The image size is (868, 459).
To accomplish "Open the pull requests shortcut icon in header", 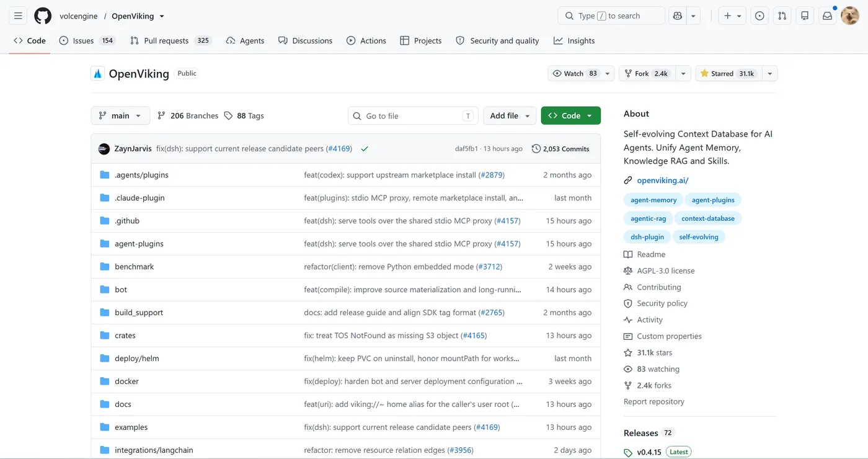I will 782,16.
